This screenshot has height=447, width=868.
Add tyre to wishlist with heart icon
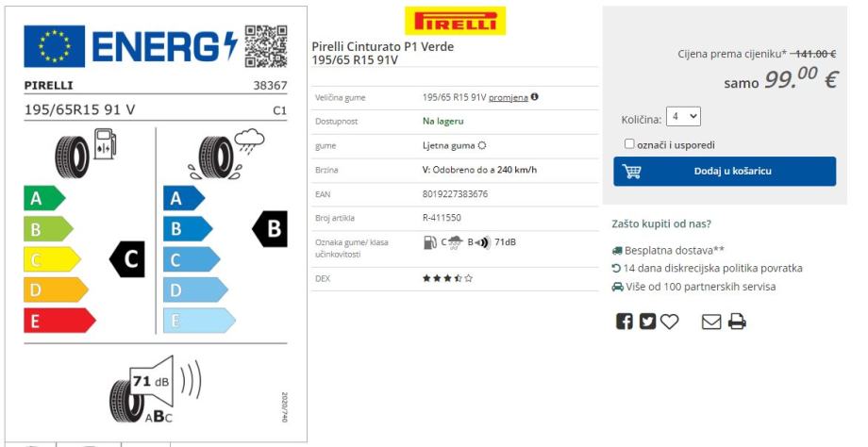click(x=669, y=322)
